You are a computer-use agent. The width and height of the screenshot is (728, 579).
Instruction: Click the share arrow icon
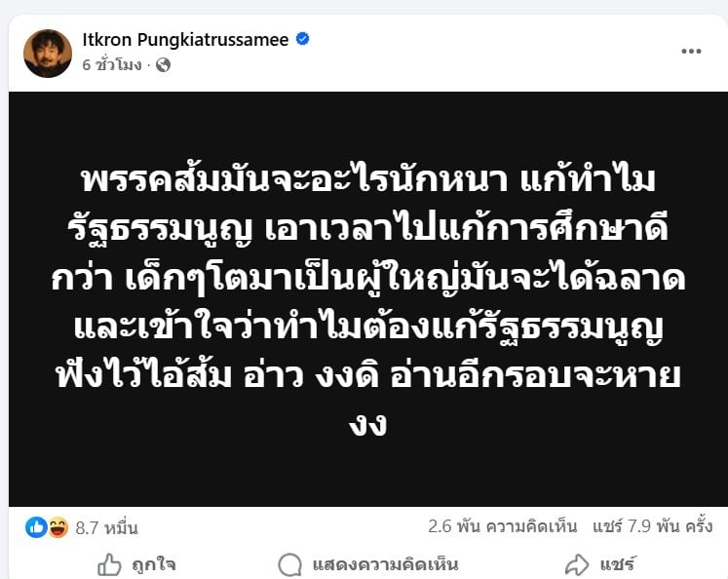click(x=578, y=564)
